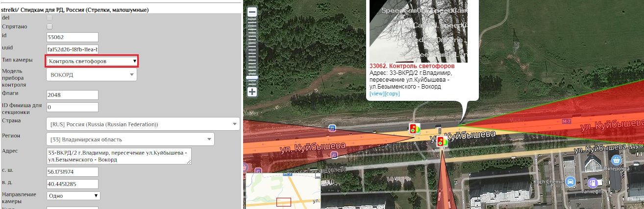Click the camera photo thumbnail in popup

click(418, 31)
